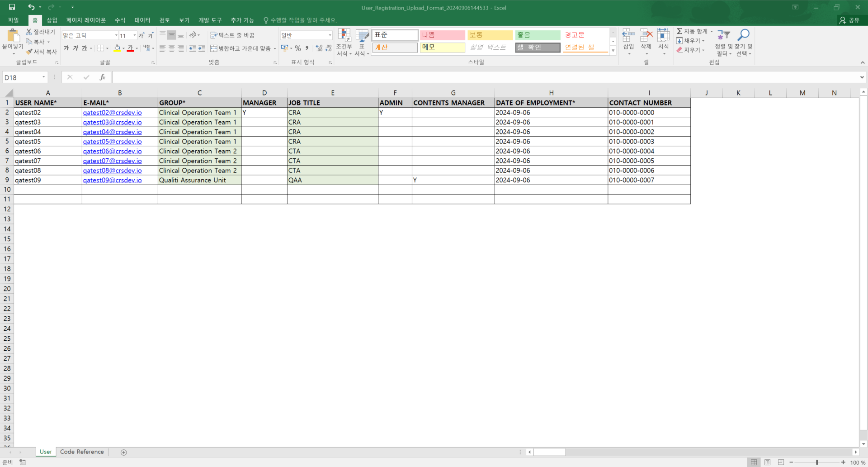Click the Find and Select magnifier icon
Viewport: 868px width, 467px height.
[743, 35]
